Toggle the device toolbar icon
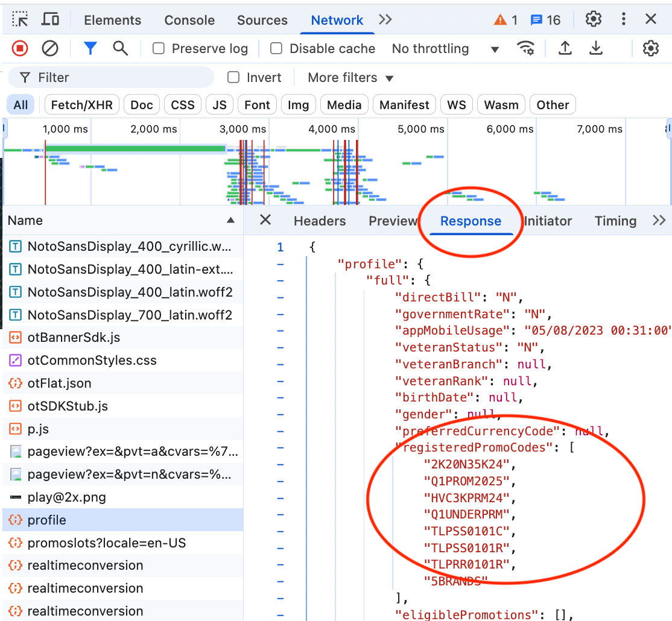The width and height of the screenshot is (672, 621). [x=50, y=20]
